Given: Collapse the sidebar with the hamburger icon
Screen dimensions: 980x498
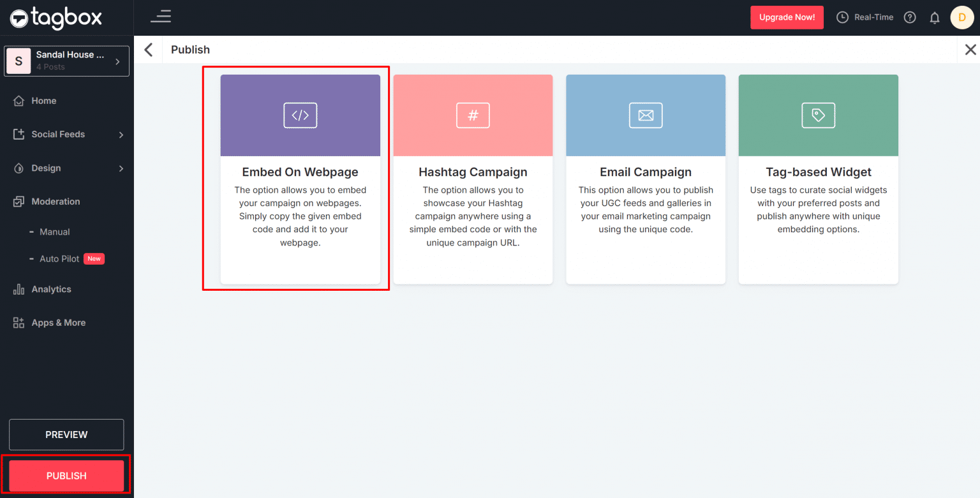Looking at the screenshot, I should (161, 17).
